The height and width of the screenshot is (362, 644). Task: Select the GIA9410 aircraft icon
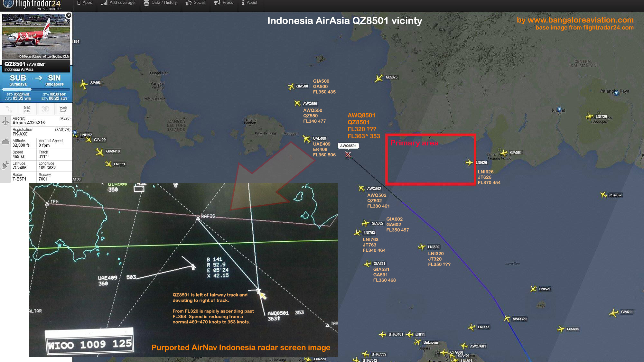coord(99,152)
